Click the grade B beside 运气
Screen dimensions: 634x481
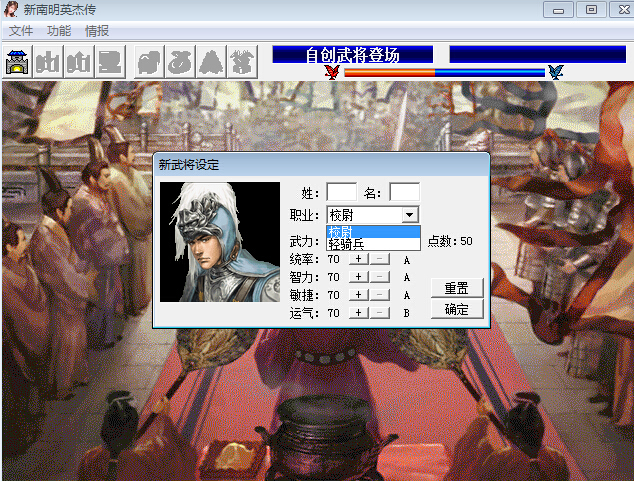[x=407, y=313]
